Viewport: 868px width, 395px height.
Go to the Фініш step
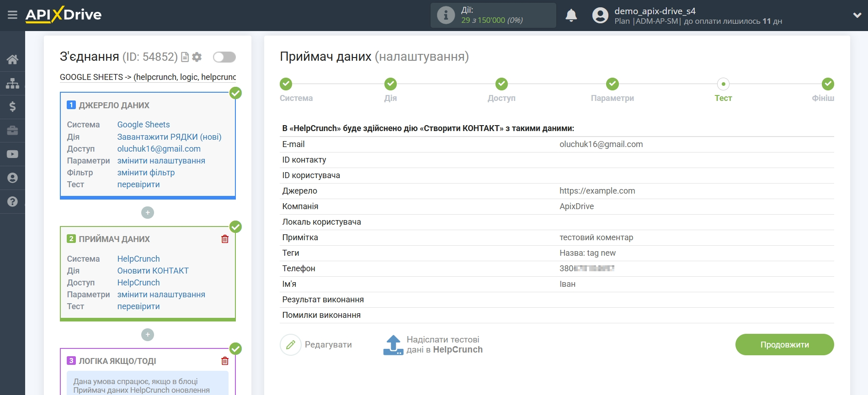[828, 84]
